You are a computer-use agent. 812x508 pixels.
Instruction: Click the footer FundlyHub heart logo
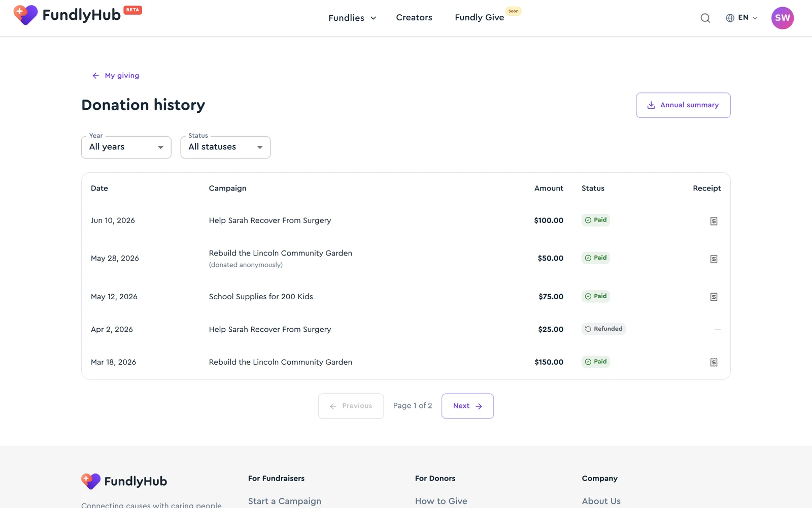pos(91,481)
